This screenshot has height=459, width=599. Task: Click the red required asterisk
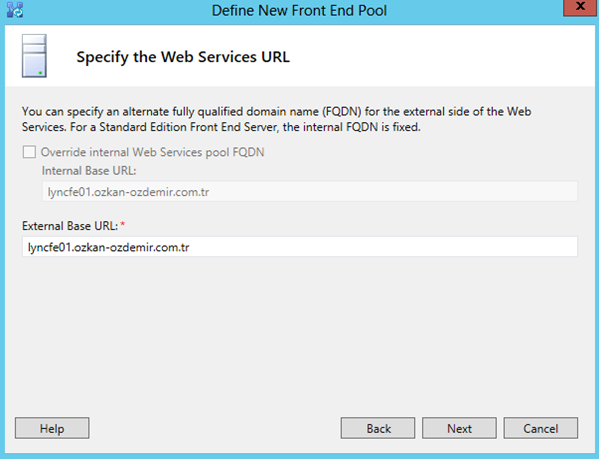point(123,225)
